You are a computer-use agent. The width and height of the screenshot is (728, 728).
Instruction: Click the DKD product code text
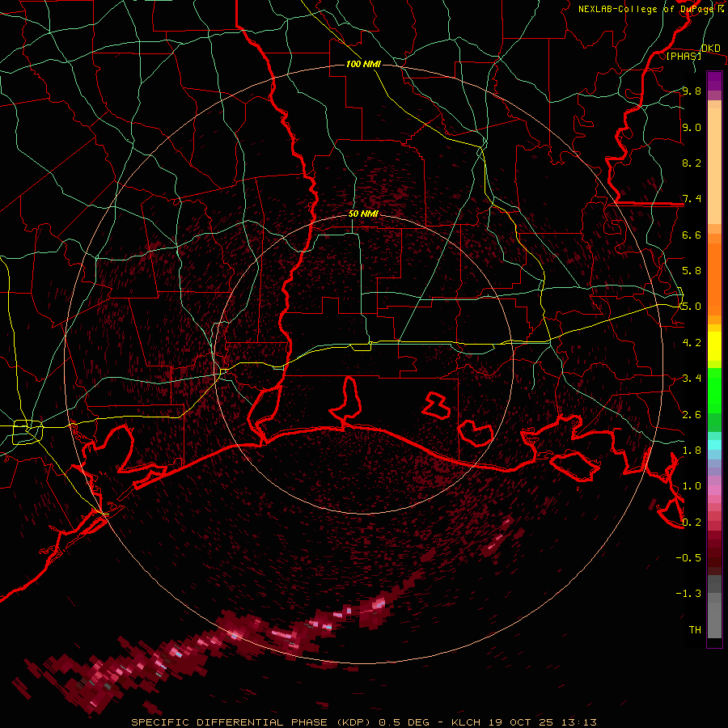(710, 49)
